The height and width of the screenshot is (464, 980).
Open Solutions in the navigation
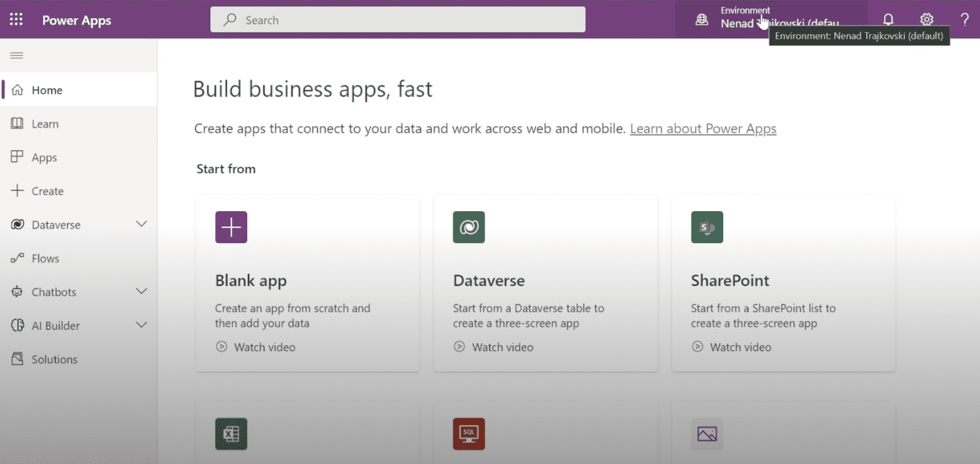click(78, 359)
